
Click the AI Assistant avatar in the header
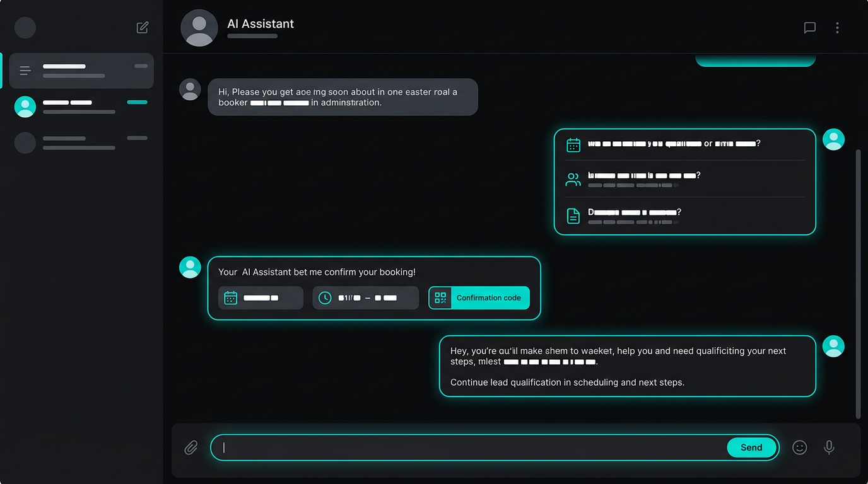point(199,28)
